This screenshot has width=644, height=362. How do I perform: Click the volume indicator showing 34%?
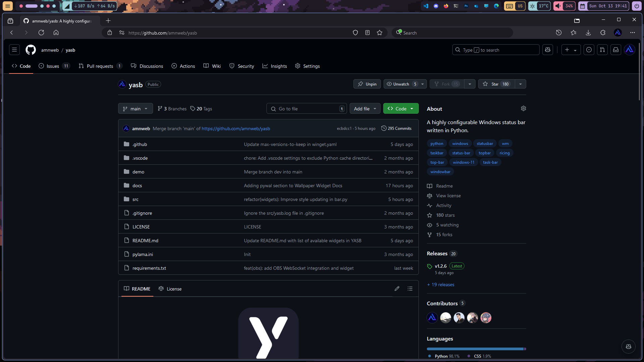click(x=564, y=6)
